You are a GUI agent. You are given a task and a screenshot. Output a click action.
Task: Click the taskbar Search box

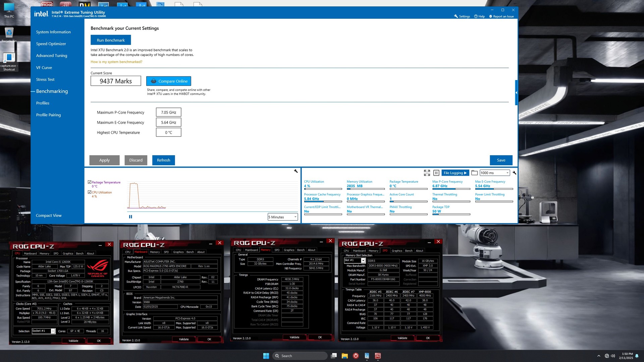click(300, 356)
